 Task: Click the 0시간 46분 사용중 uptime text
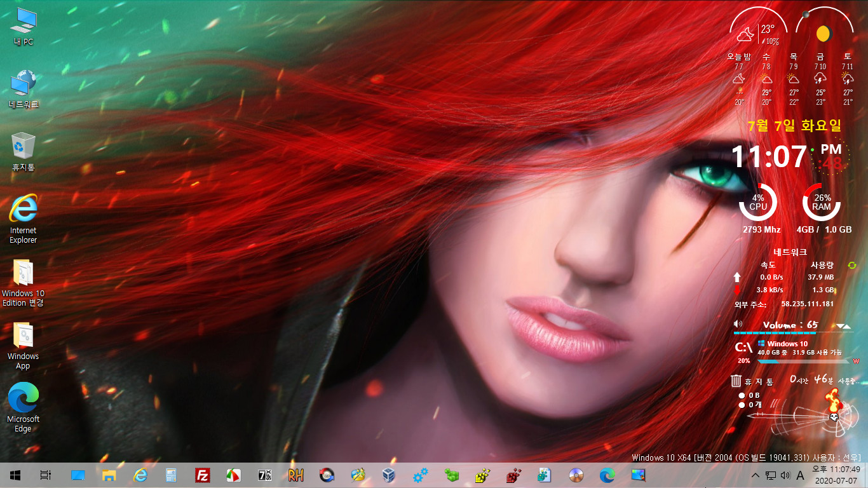(x=825, y=379)
